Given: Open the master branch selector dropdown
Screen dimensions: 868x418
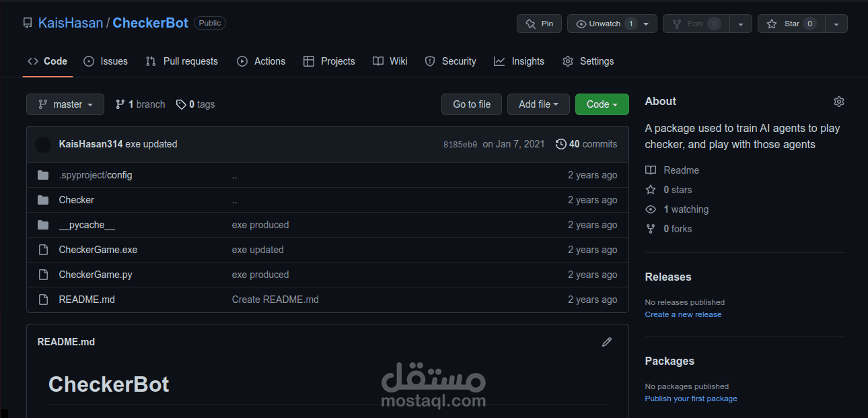Looking at the screenshot, I should click(x=65, y=104).
